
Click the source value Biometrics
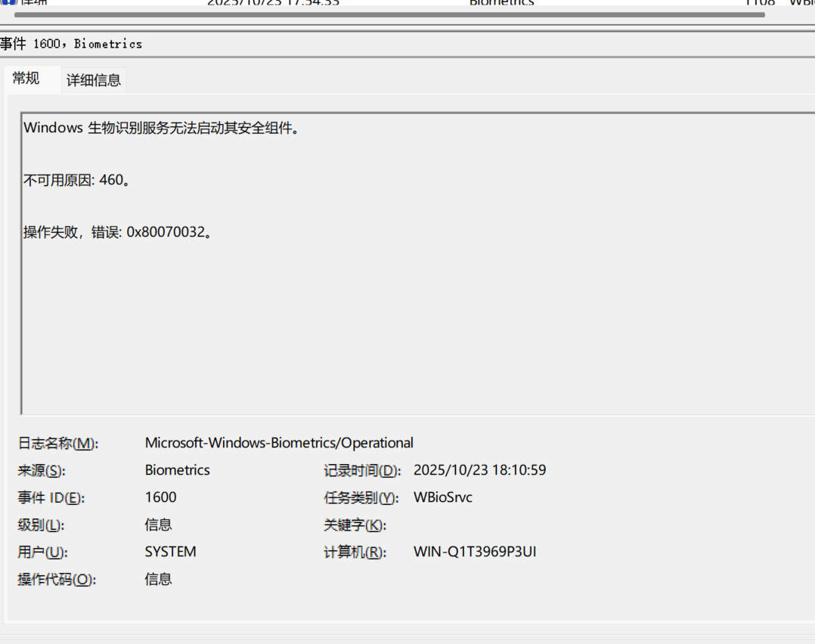tap(177, 470)
